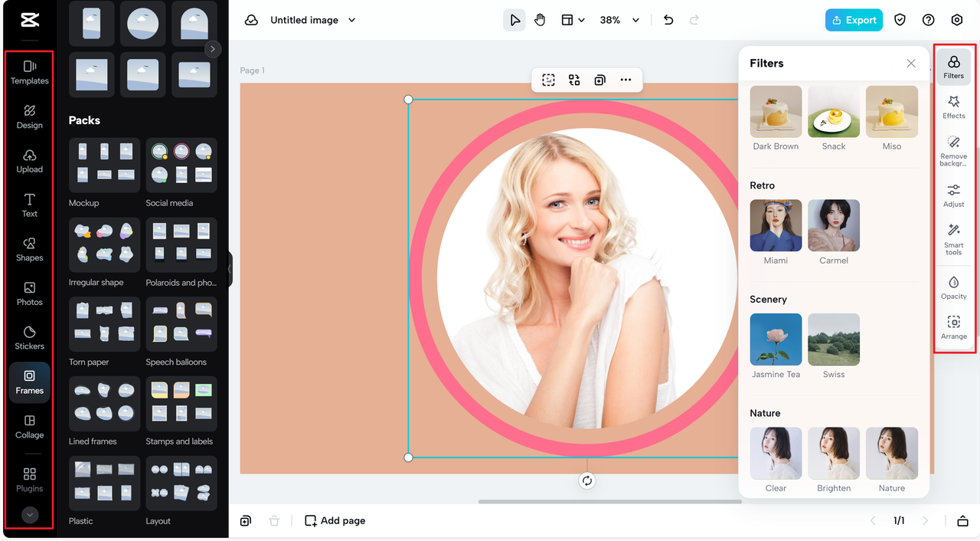
Task: Open the shield privacy icon
Action: coord(900,20)
